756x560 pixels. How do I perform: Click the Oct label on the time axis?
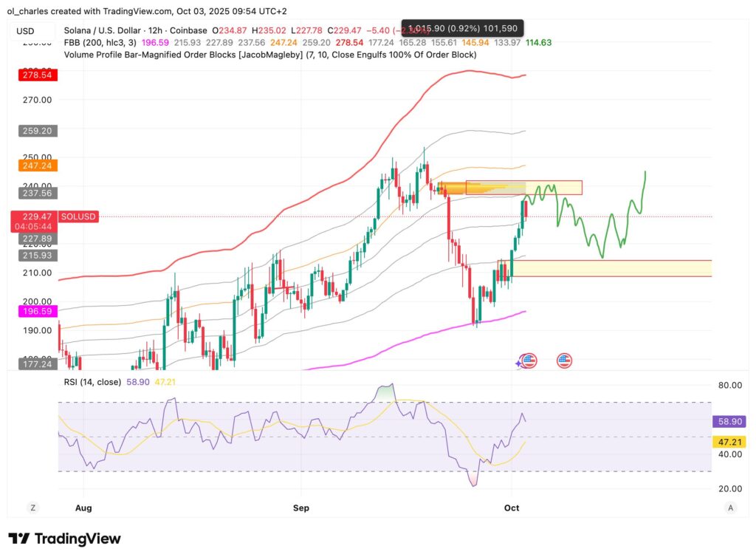click(512, 508)
